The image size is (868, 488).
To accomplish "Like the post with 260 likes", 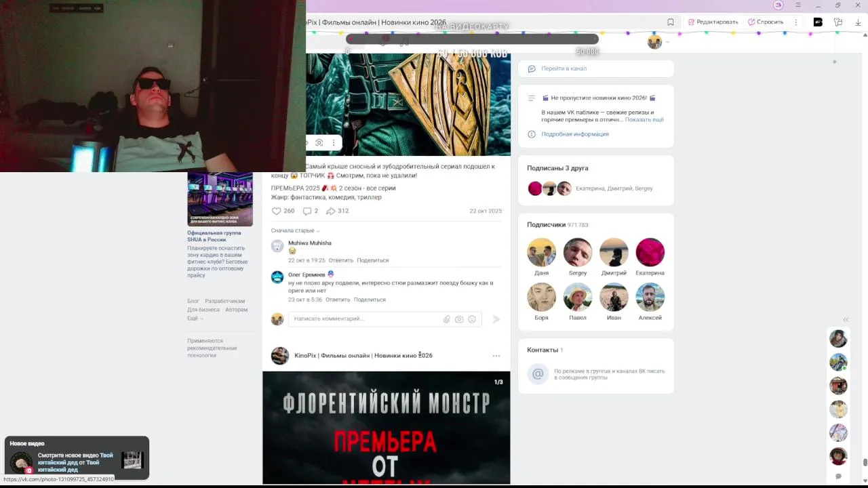I will [283, 211].
